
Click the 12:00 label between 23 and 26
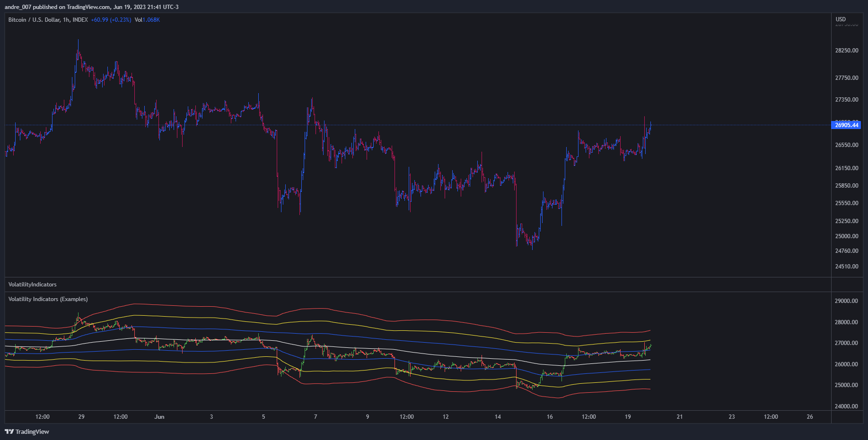click(x=771, y=417)
